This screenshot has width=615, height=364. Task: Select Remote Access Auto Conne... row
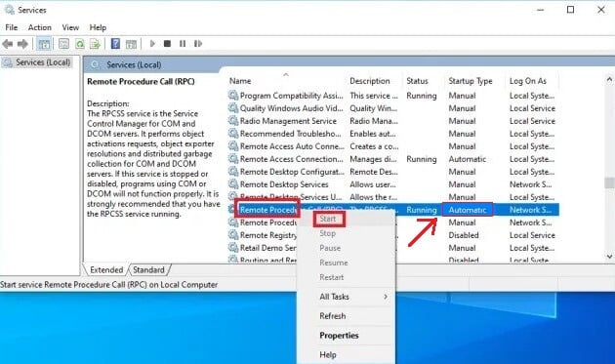(393, 146)
